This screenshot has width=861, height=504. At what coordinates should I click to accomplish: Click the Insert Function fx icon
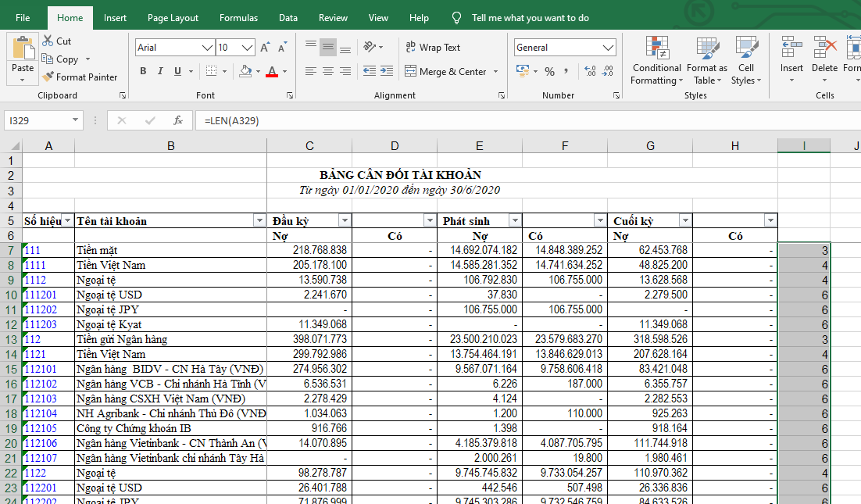click(178, 120)
